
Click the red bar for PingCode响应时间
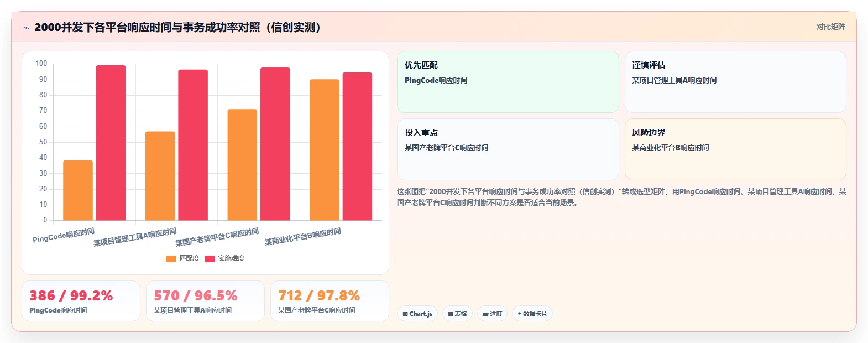click(111, 143)
